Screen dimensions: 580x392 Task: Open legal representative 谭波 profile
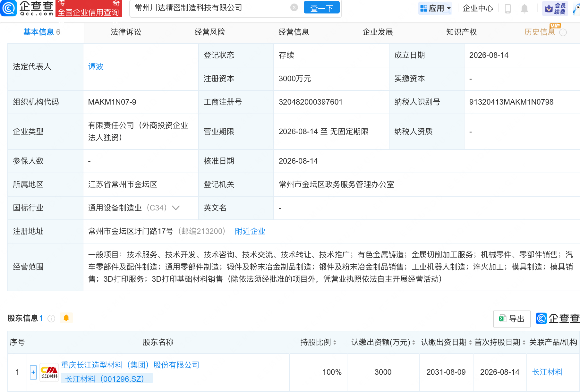point(96,67)
